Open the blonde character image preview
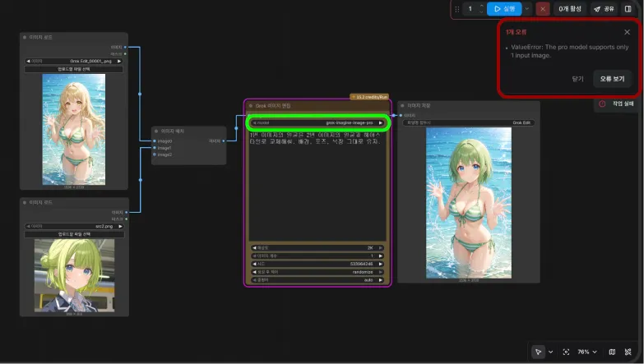Viewport: 644px width, 364px height. pyautogui.click(x=74, y=129)
